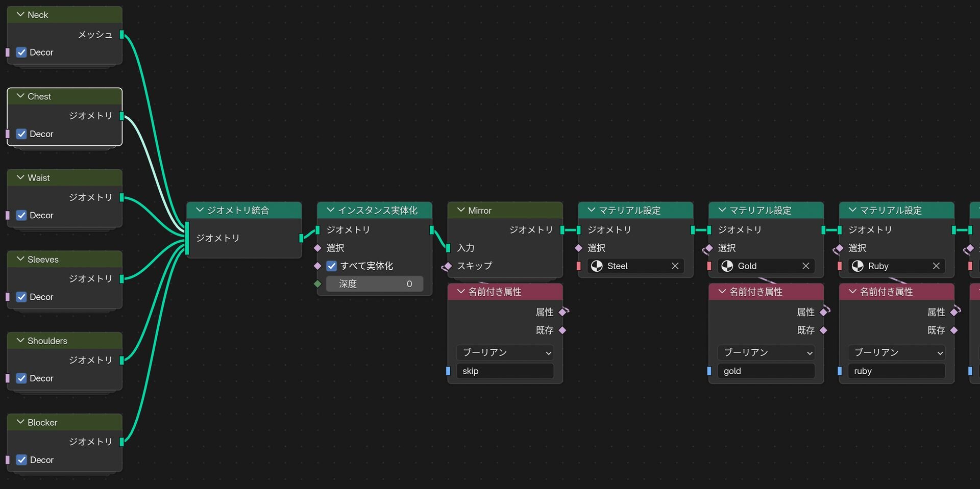Click the Mirror node geometry output socket

(x=562, y=230)
